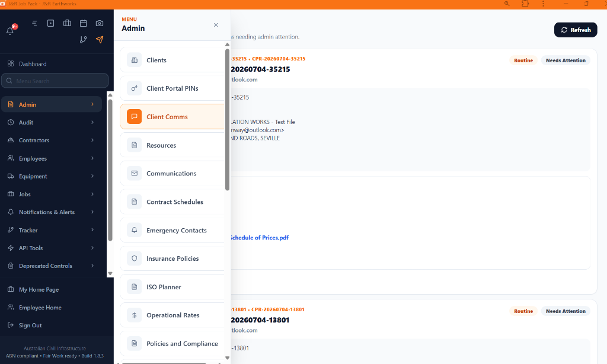
Task: Expand the Jobs sidebar chevron
Action: click(x=92, y=194)
